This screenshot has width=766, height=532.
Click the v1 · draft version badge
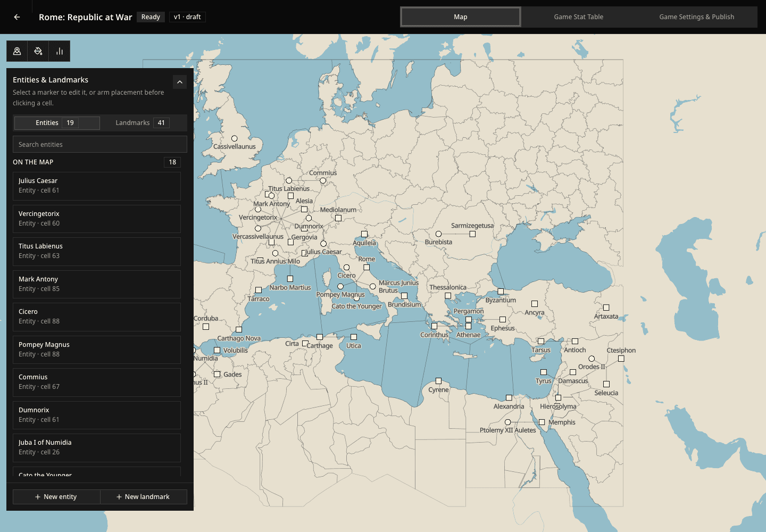[x=187, y=17]
